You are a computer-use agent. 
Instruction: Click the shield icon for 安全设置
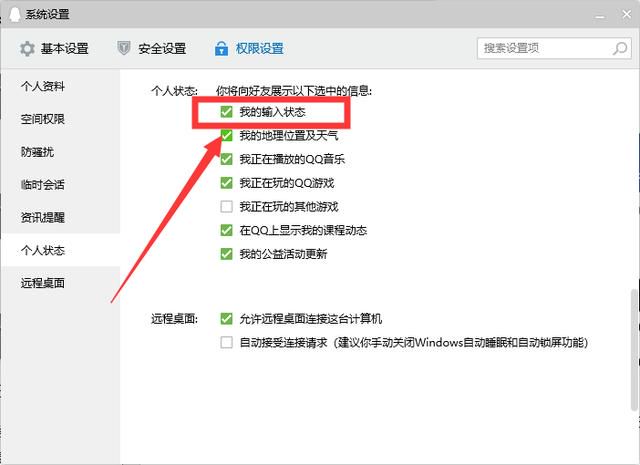tap(124, 48)
